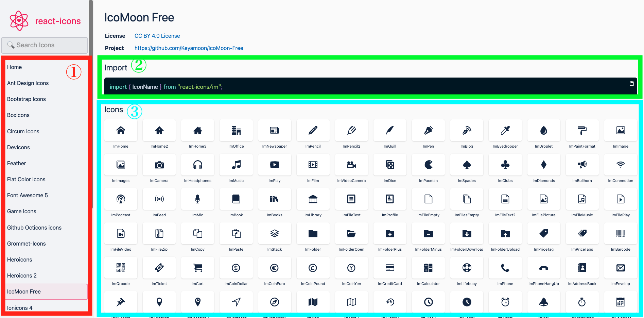Click the ImEnvelop mail icon
This screenshot has width=644, height=318.
point(620,268)
